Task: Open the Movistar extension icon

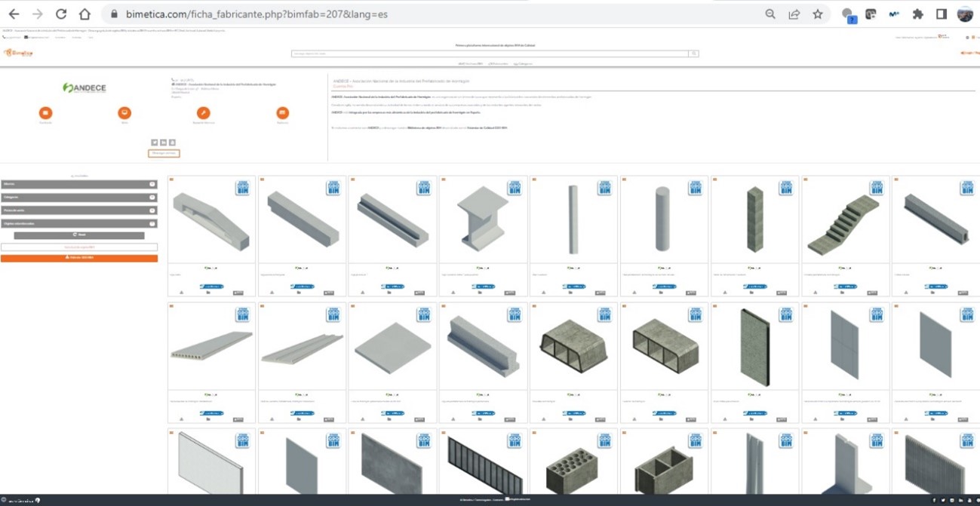Action: click(894, 14)
